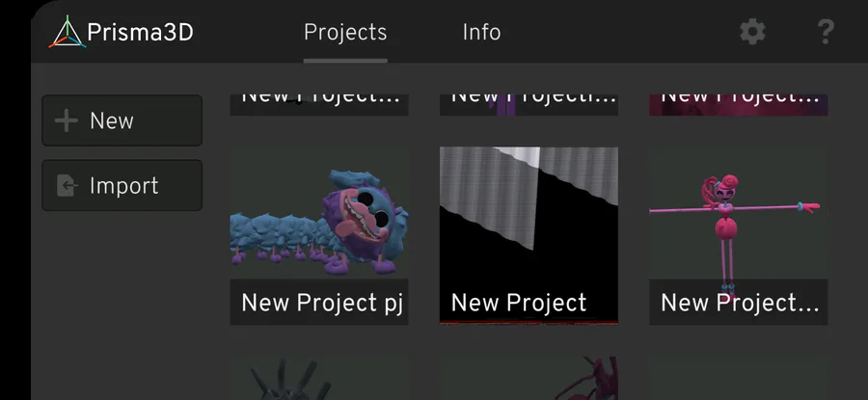Open the bottom-middle dark pink creature project

(x=529, y=379)
